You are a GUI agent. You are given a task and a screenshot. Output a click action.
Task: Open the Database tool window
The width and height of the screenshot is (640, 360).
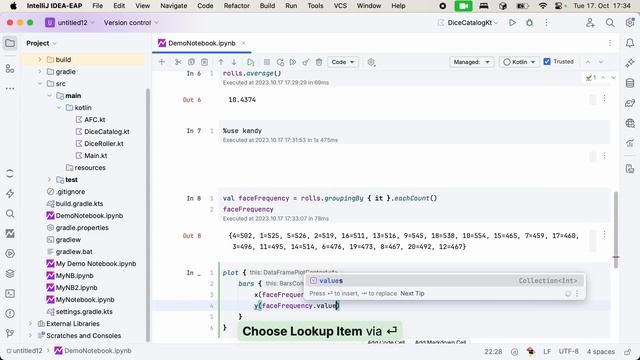click(x=630, y=83)
